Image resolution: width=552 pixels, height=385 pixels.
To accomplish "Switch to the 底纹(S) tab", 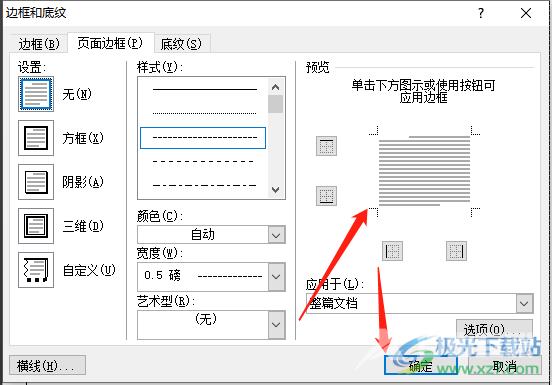I will click(181, 44).
